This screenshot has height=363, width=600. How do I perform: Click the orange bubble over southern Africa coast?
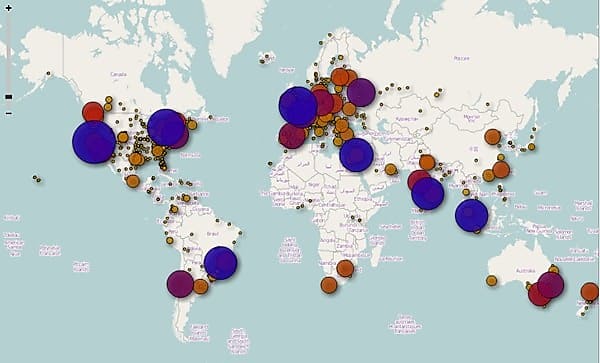pos(329,285)
